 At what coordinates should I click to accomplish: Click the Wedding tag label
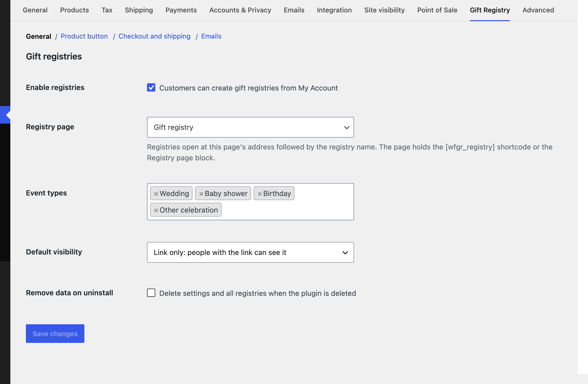[x=174, y=193]
